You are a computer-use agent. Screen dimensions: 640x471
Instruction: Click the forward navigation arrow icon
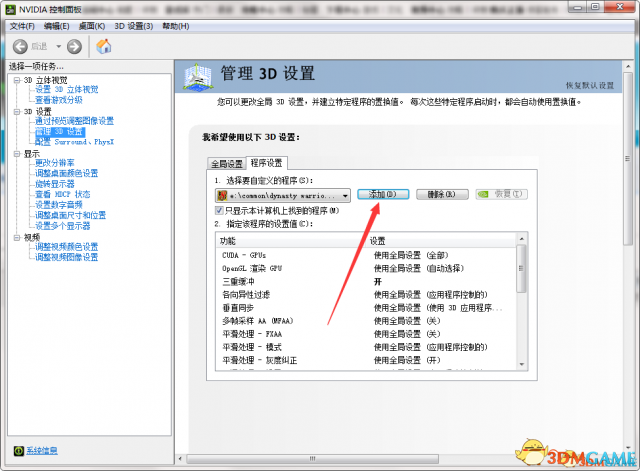(x=74, y=47)
